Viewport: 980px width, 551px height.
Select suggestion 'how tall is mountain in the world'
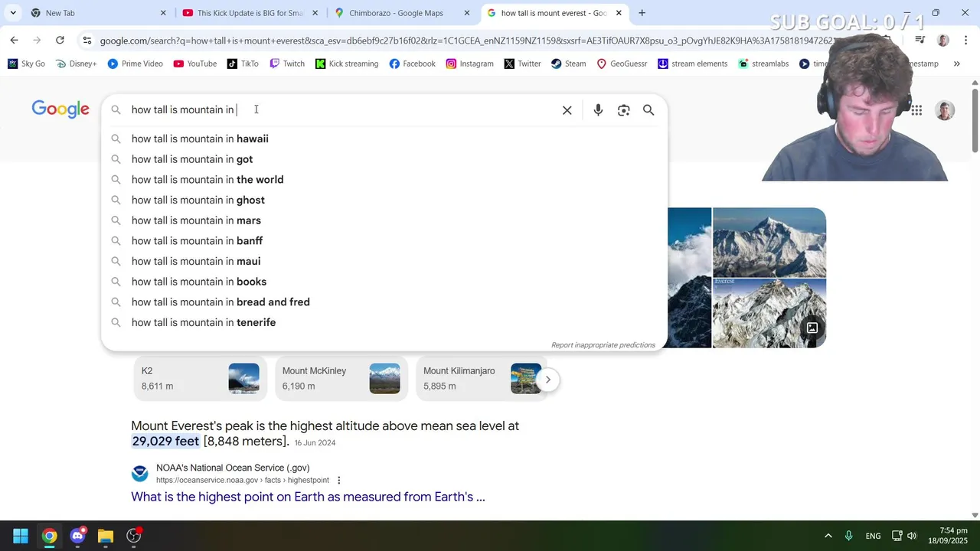click(384, 180)
